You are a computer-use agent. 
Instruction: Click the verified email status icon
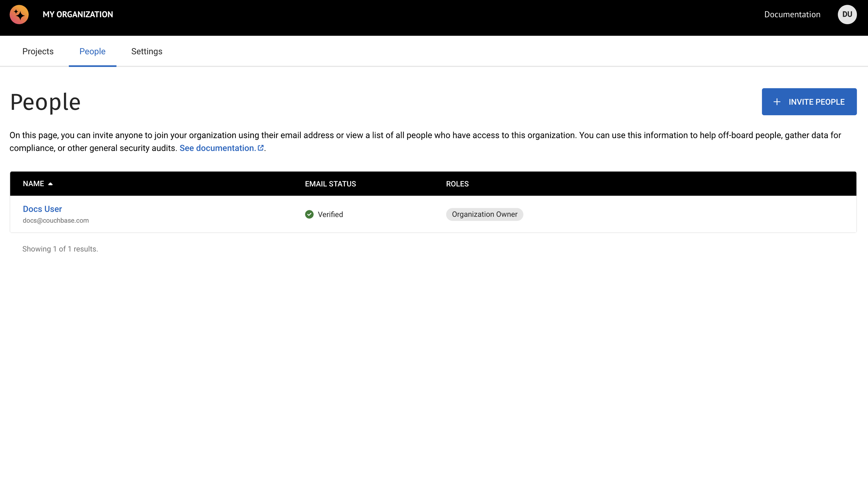click(x=309, y=214)
